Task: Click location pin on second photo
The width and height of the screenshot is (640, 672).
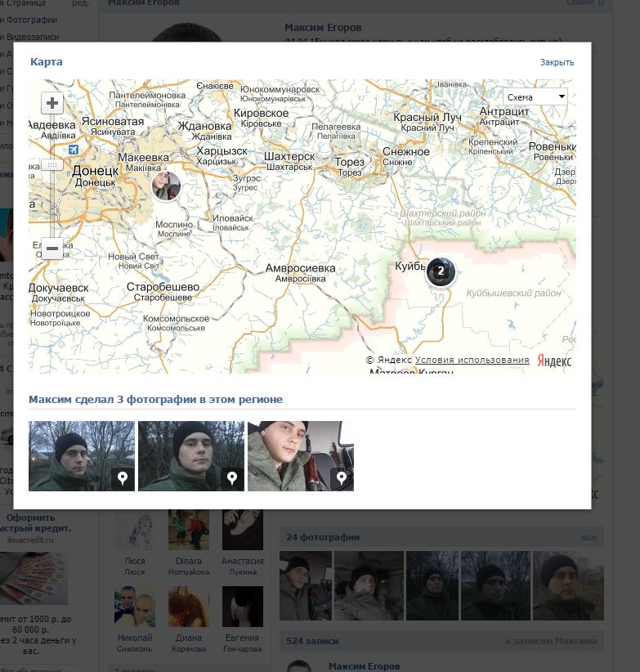Action: pos(232,479)
